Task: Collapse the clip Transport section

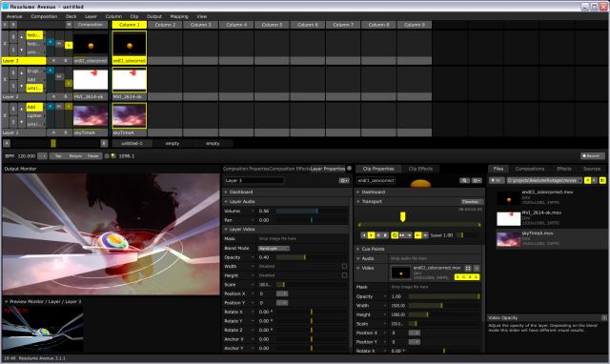Action: (x=358, y=201)
